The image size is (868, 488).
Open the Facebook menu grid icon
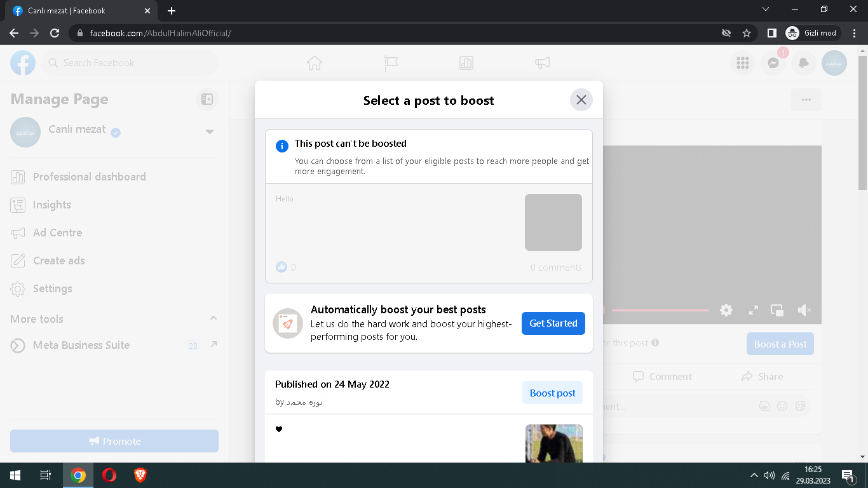pyautogui.click(x=742, y=63)
